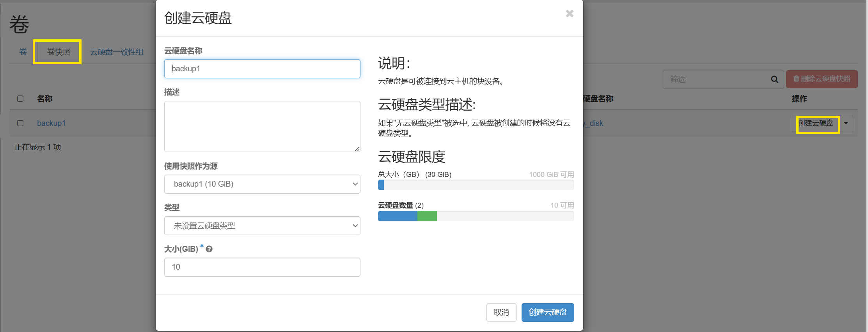Click the 10 可用 label
Screen dimensions: 868x332
coord(562,205)
